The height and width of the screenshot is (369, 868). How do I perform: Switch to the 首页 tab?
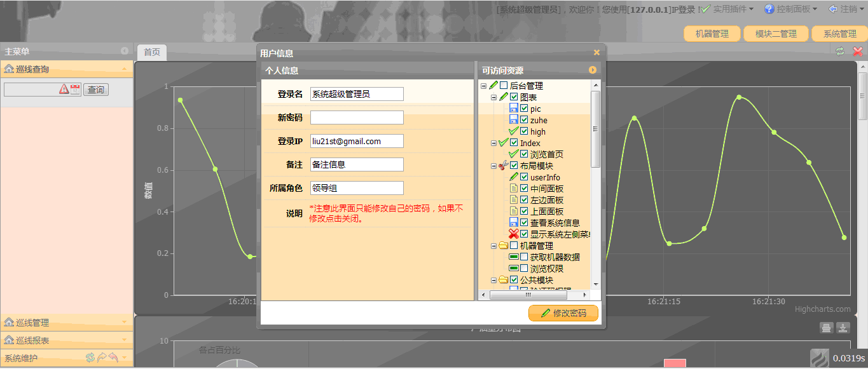[x=151, y=51]
